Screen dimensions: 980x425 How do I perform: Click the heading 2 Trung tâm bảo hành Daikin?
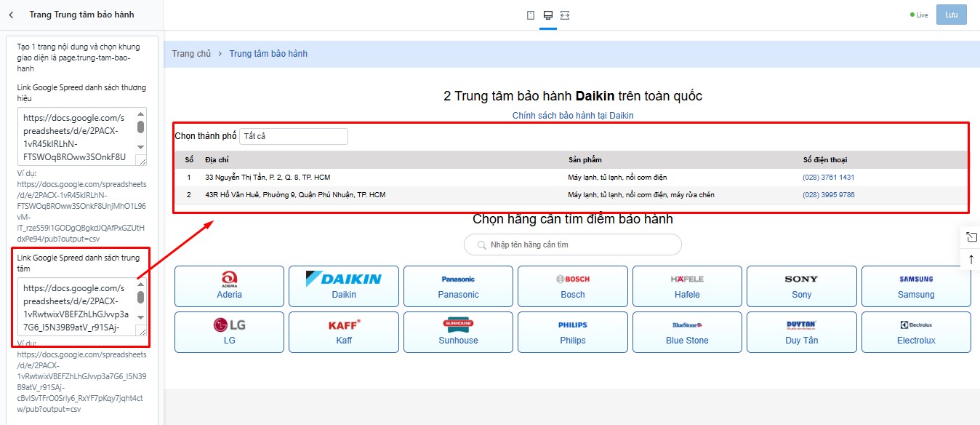pyautogui.click(x=573, y=96)
